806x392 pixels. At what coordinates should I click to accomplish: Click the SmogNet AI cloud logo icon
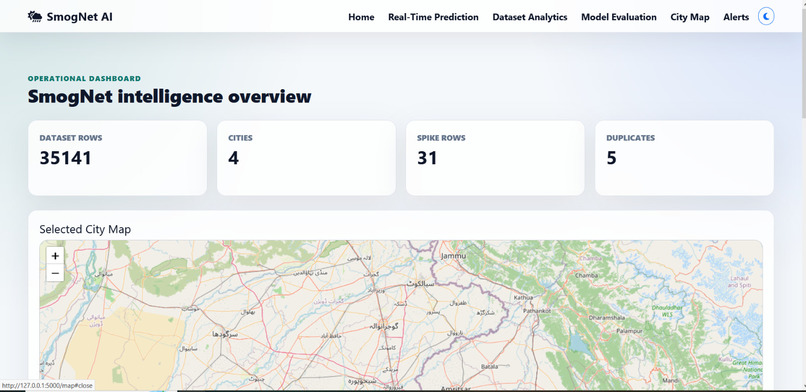click(35, 17)
